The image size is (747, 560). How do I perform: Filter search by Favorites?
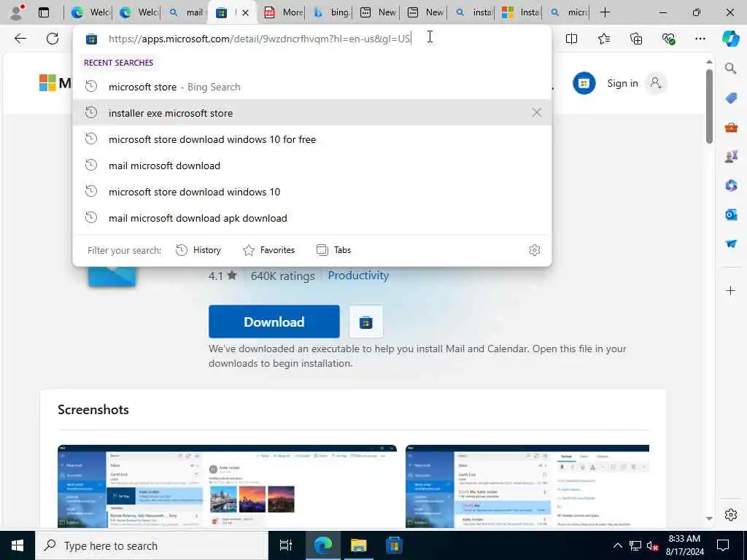268,250
